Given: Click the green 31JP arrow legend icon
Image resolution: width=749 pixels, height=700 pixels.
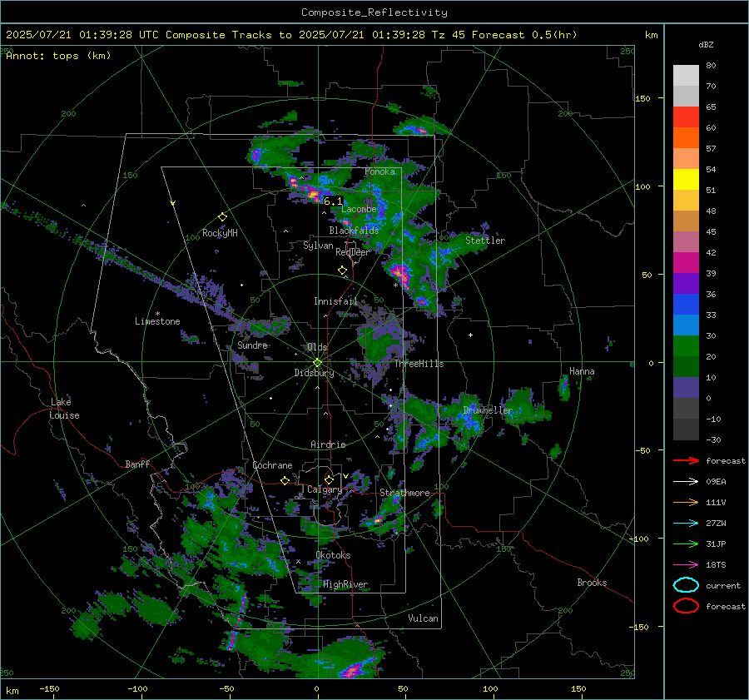Looking at the screenshot, I should tap(686, 544).
